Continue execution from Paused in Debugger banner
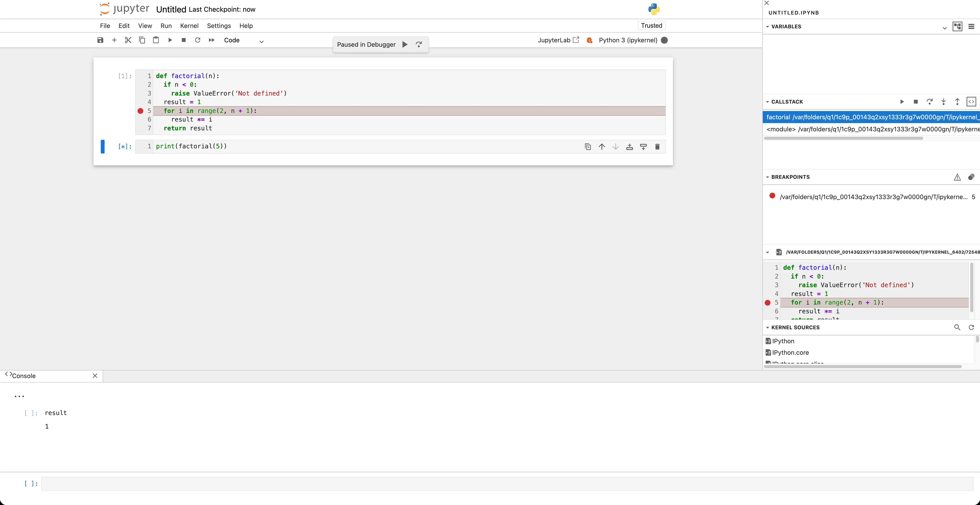 (405, 44)
